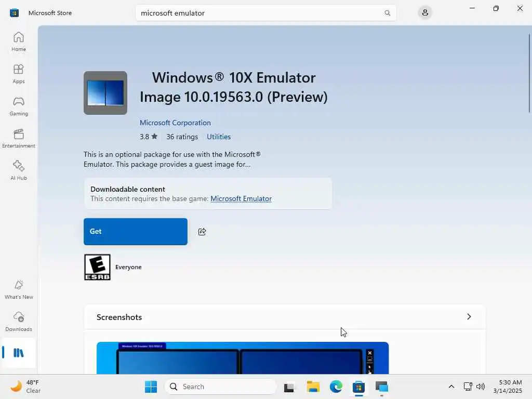
Task: Click the search magnifier icon in the search box
Action: click(x=387, y=13)
